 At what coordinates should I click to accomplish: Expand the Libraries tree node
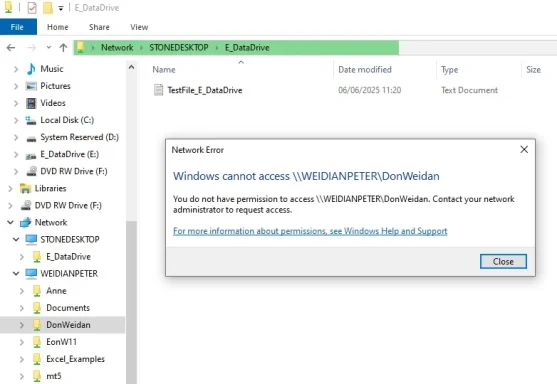[10, 189]
